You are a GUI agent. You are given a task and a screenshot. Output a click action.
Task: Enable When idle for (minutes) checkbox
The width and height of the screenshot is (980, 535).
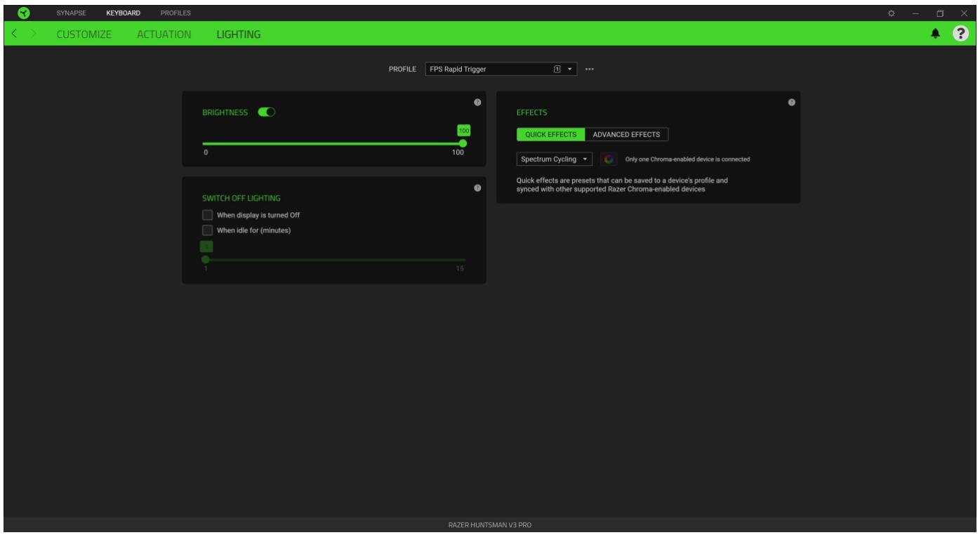pyautogui.click(x=207, y=230)
